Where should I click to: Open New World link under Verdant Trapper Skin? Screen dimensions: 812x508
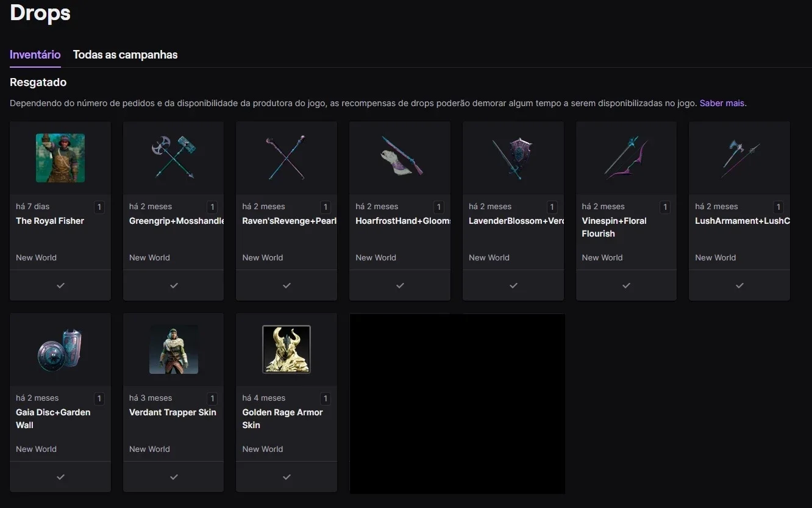149,449
